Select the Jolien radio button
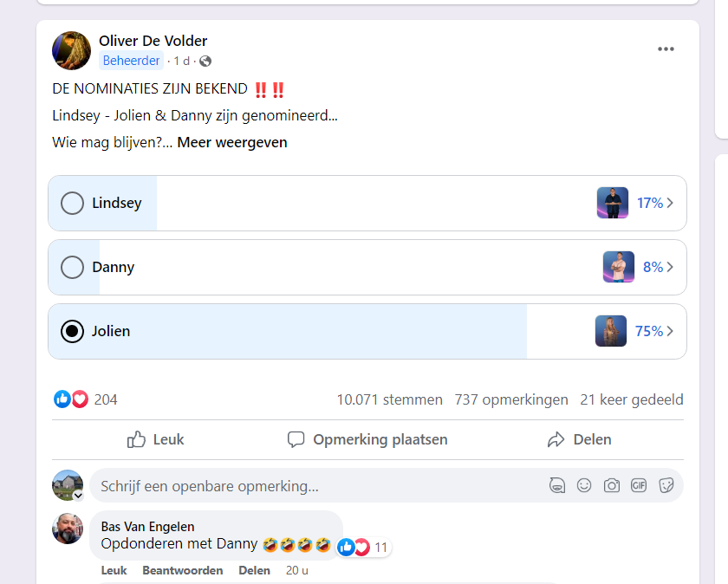The width and height of the screenshot is (728, 584). (x=72, y=331)
